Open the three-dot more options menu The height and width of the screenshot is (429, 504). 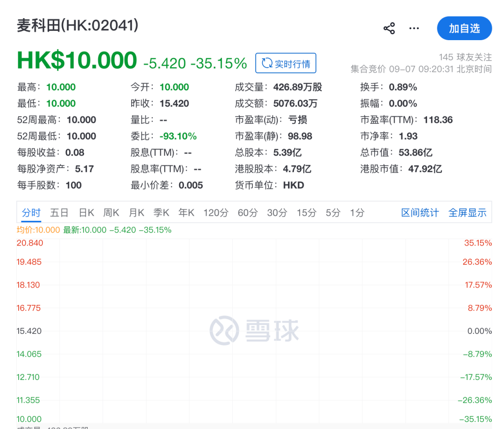click(x=414, y=28)
